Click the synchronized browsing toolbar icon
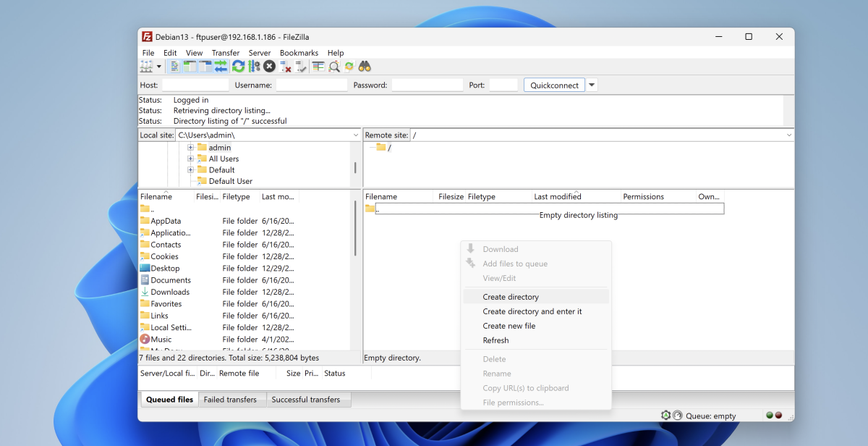The image size is (868, 446). [349, 67]
